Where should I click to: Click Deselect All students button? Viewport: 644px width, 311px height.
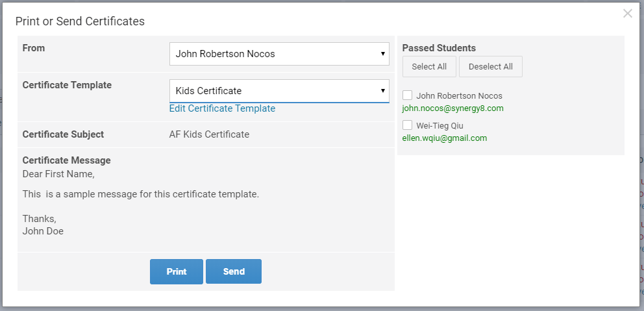point(490,67)
